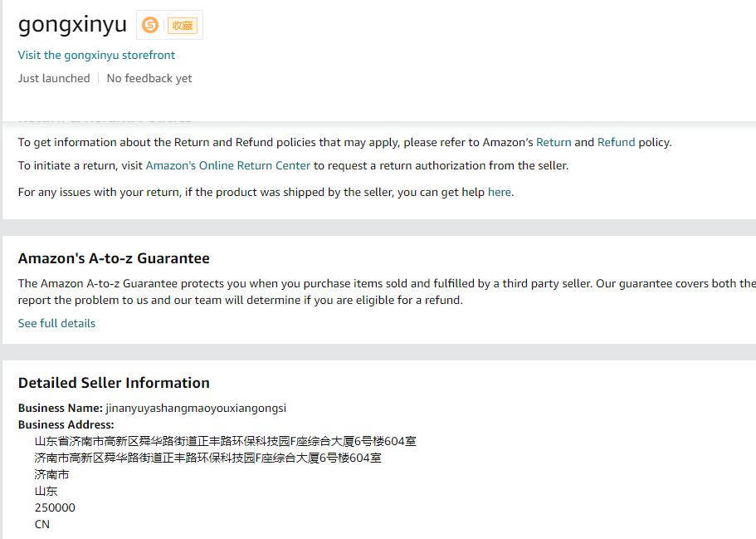Viewport: 756px width, 539px height.
Task: Click the orange S extension icon
Action: 150,25
